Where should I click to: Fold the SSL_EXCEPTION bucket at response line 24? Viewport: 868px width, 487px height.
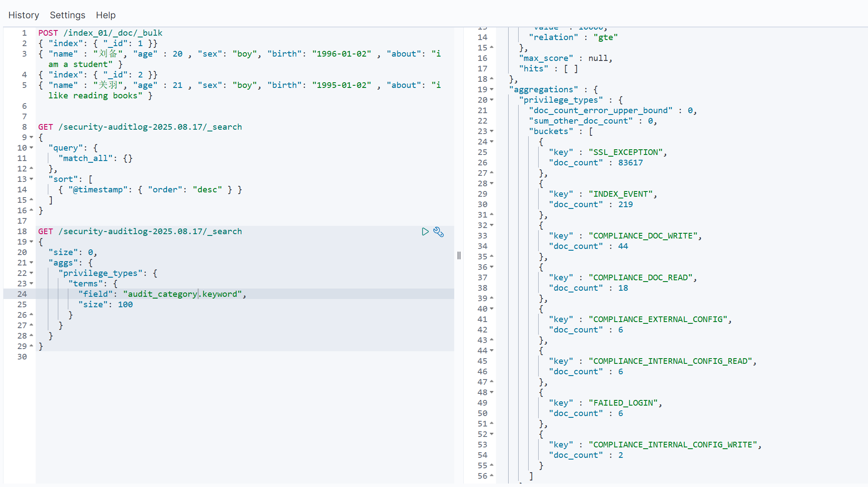[x=492, y=142]
